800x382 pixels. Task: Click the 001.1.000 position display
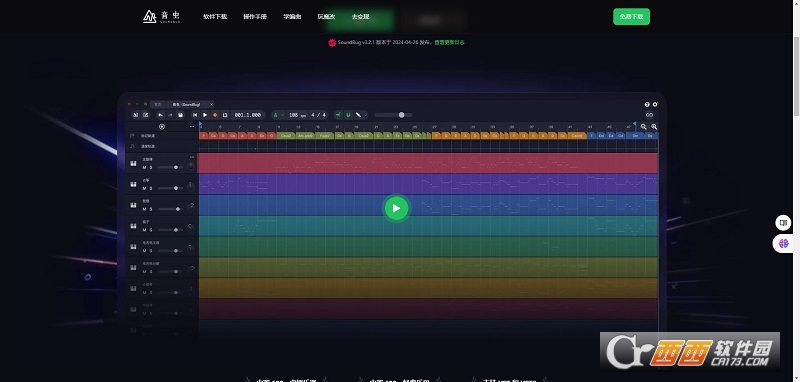(x=247, y=115)
